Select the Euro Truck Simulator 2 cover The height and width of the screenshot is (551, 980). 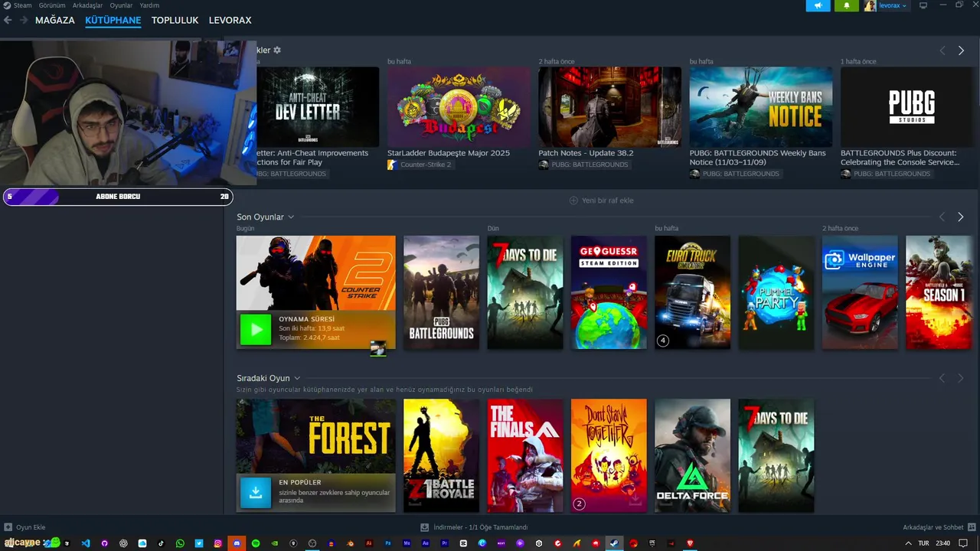(x=692, y=292)
